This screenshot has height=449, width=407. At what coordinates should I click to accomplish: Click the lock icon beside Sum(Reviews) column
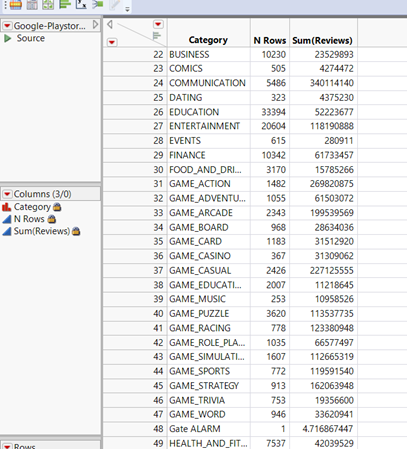coord(76,231)
